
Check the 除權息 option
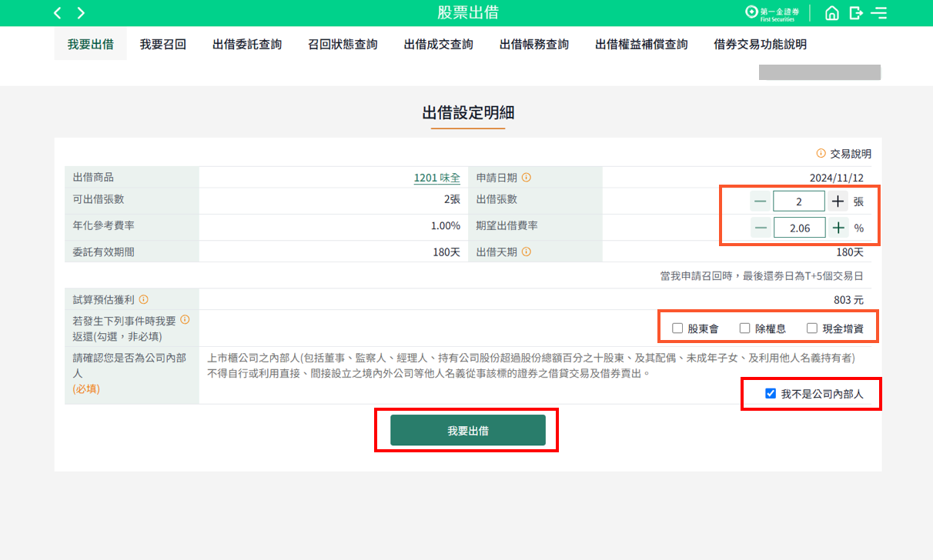744,328
